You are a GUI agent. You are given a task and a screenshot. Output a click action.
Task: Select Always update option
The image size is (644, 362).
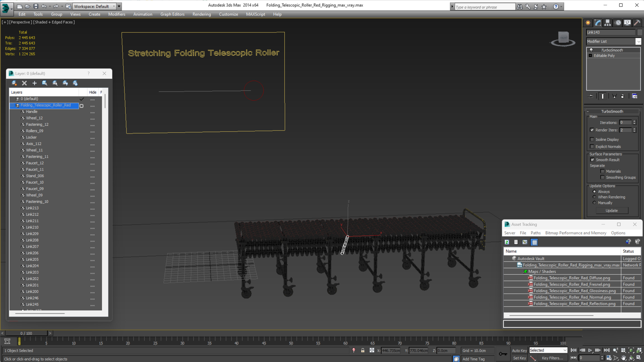click(594, 191)
